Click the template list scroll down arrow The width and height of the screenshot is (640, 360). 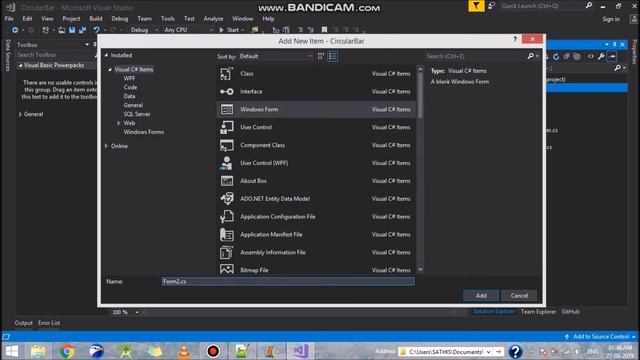420,270
